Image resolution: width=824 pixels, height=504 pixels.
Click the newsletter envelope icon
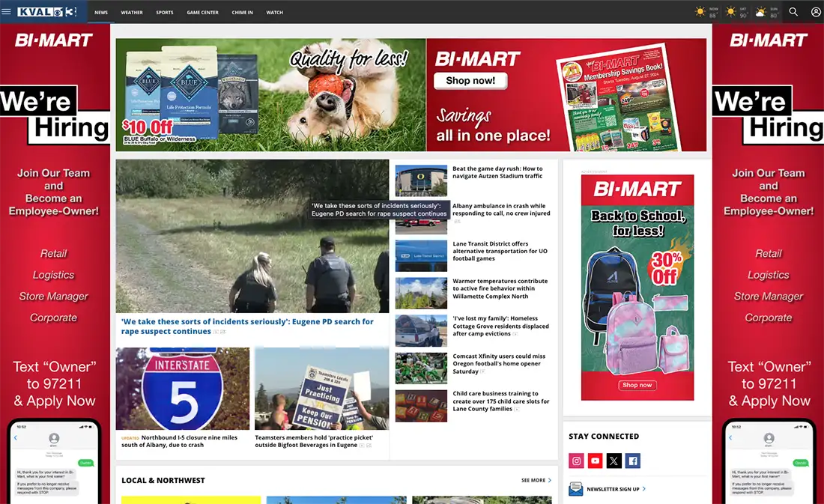coord(576,489)
